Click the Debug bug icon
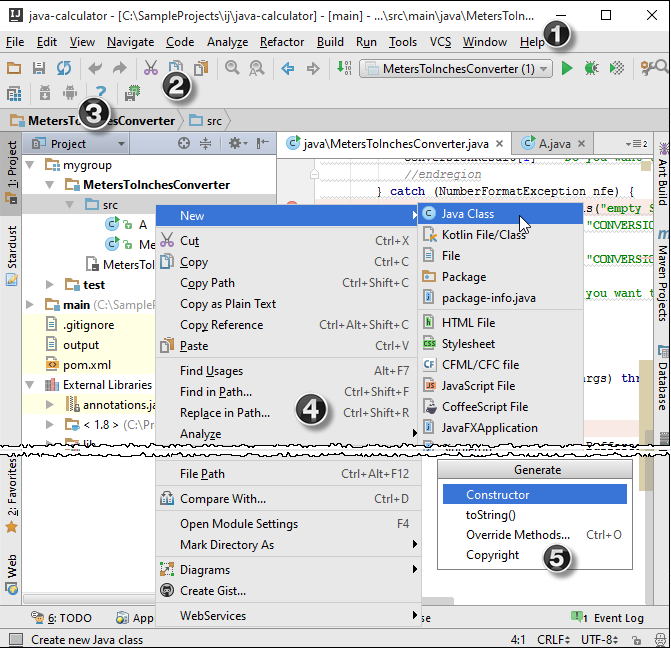 coord(592,69)
